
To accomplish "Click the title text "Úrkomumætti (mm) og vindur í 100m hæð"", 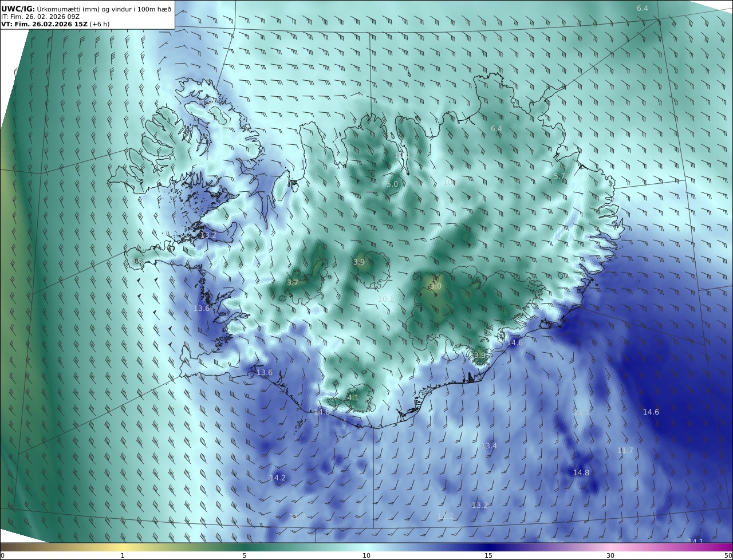I will pos(104,9).
